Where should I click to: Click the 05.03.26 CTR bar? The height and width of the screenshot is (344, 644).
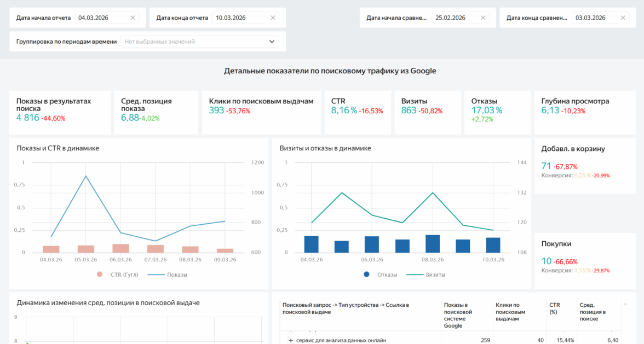pos(86,249)
